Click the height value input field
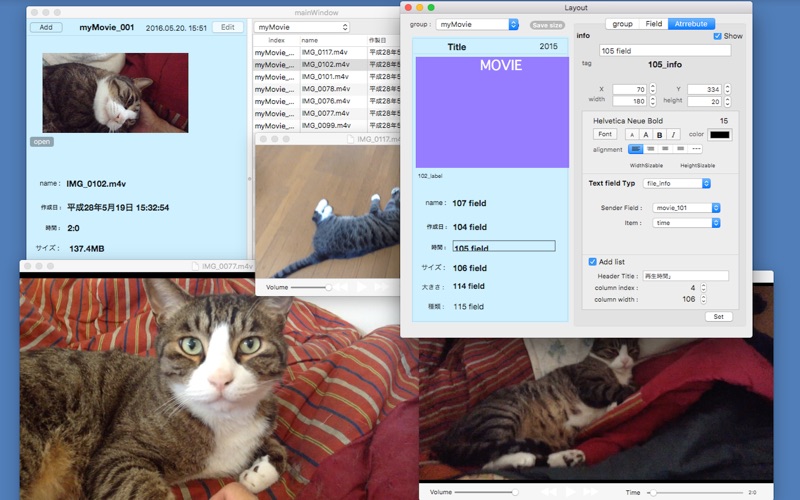This screenshot has width=800, height=500. [705, 102]
